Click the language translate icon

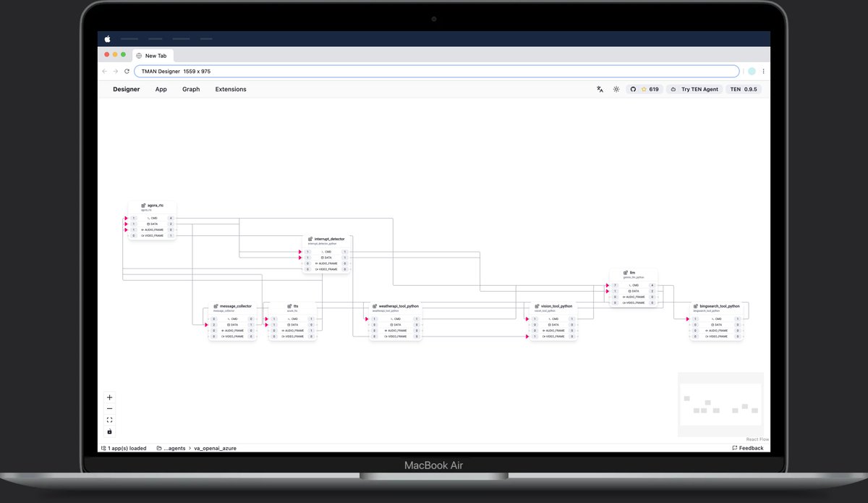click(x=600, y=89)
